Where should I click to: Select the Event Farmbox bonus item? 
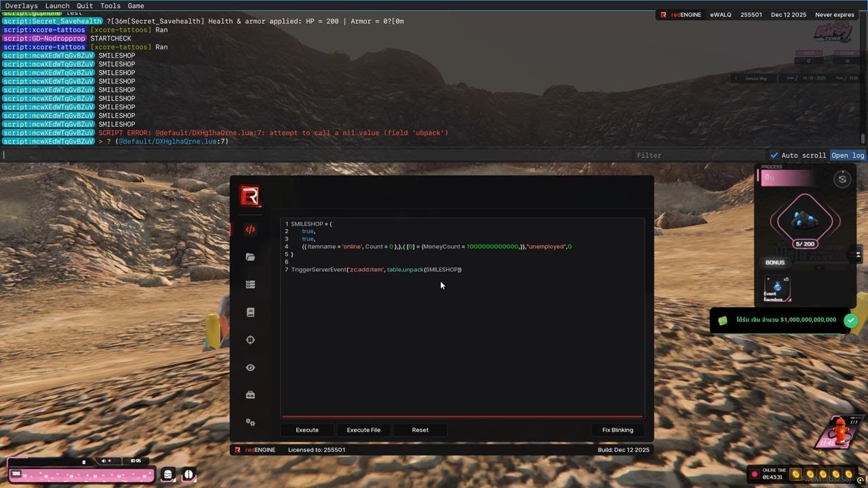tap(777, 289)
